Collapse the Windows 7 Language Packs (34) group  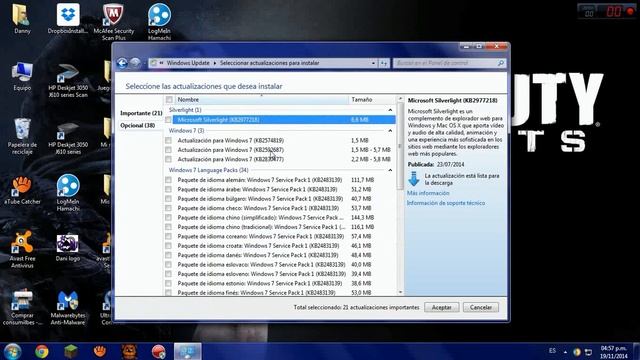pyautogui.click(x=390, y=170)
